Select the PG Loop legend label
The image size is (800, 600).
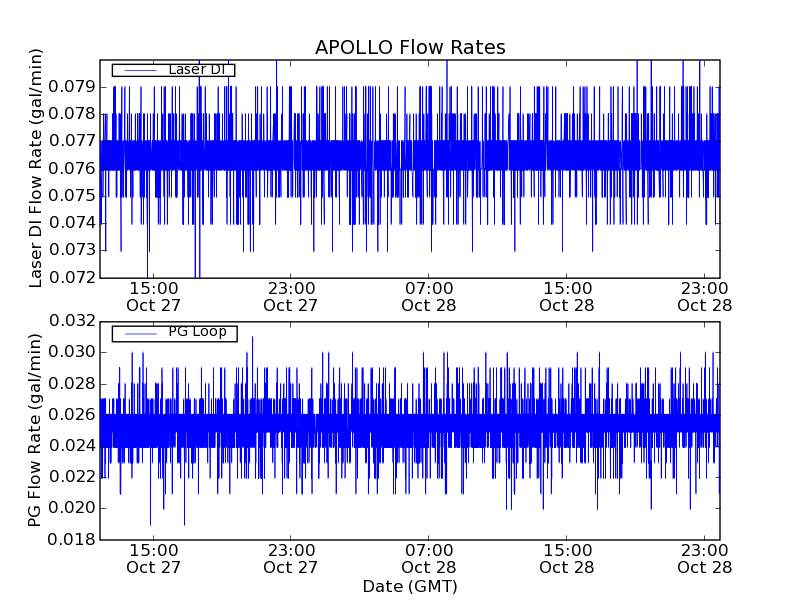pos(196,332)
